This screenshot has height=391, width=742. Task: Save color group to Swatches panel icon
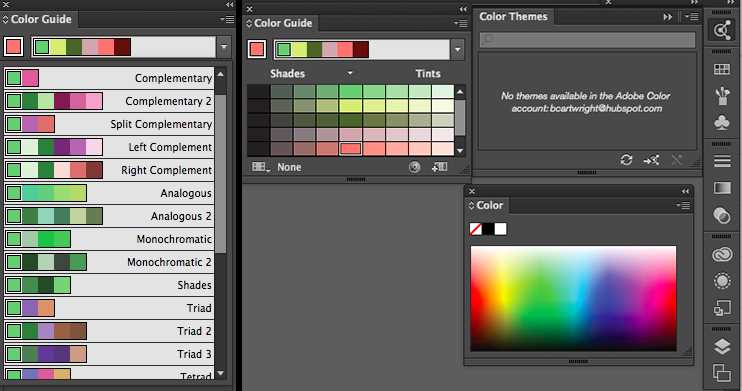(439, 167)
